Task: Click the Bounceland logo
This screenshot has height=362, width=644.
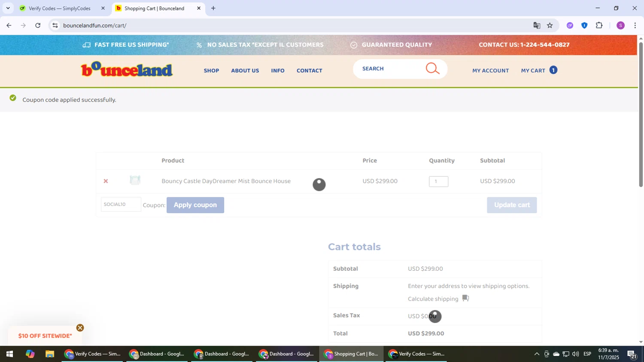Action: tap(127, 69)
